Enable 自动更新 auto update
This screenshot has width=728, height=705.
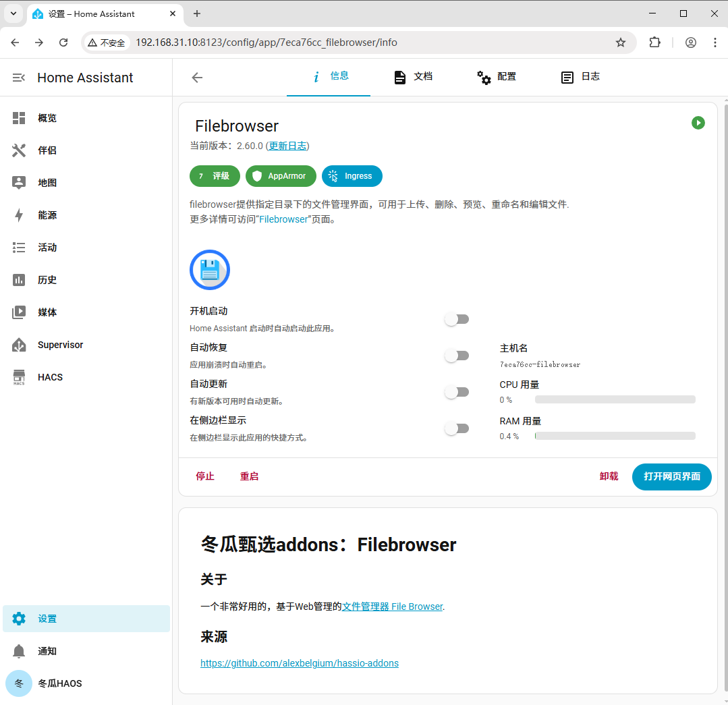pos(457,392)
